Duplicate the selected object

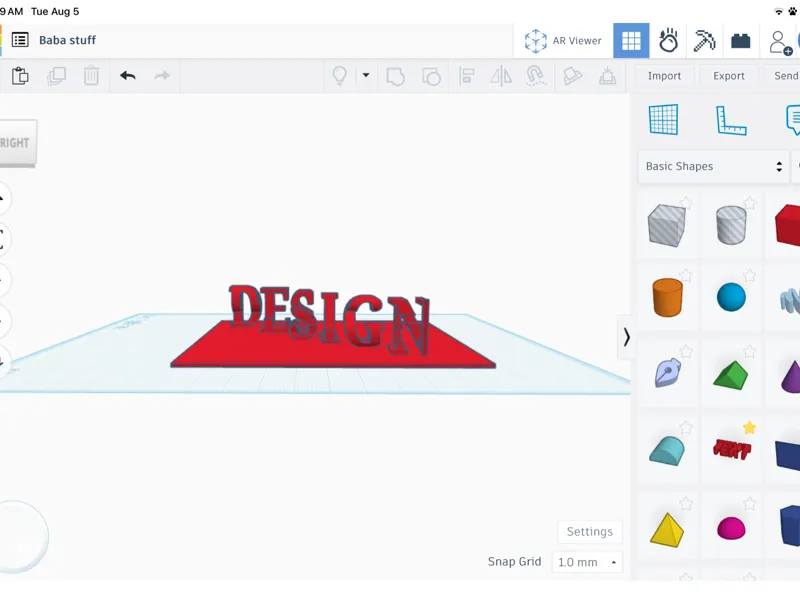pyautogui.click(x=56, y=76)
